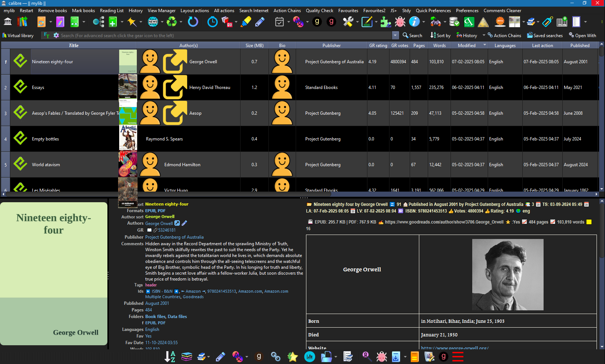Expand dropdown next to blue info icon
The width and height of the screenshot is (605, 364).
(x=424, y=22)
